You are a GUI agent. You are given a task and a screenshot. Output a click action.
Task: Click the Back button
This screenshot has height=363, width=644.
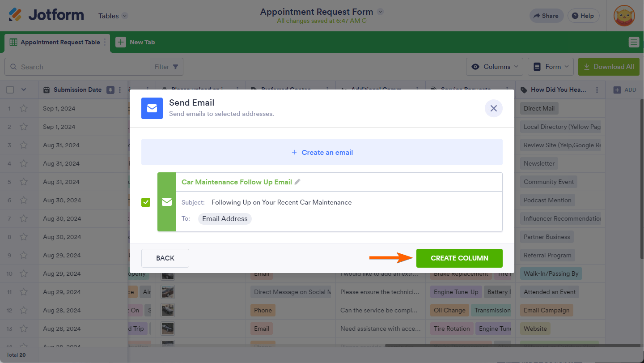pyautogui.click(x=165, y=258)
